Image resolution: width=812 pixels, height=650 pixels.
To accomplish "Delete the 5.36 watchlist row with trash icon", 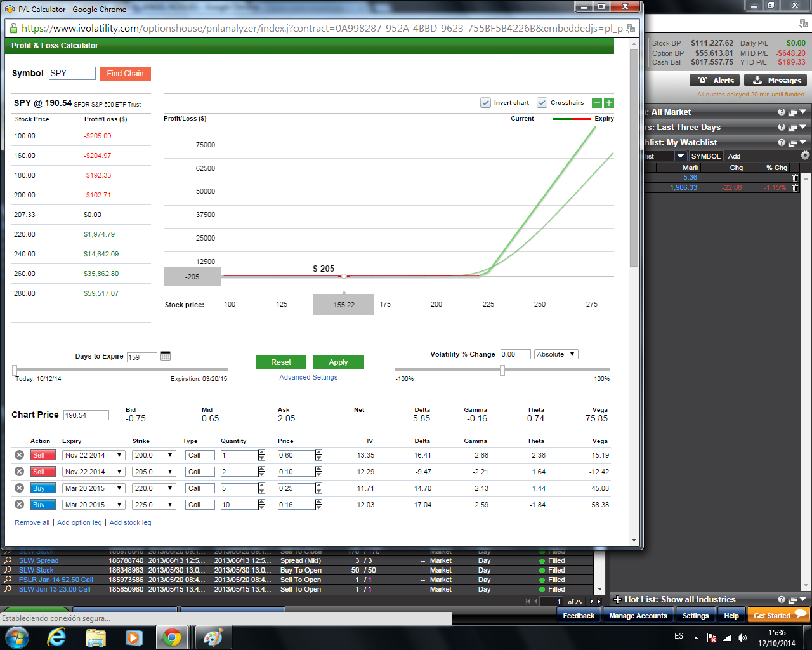I will [x=796, y=178].
